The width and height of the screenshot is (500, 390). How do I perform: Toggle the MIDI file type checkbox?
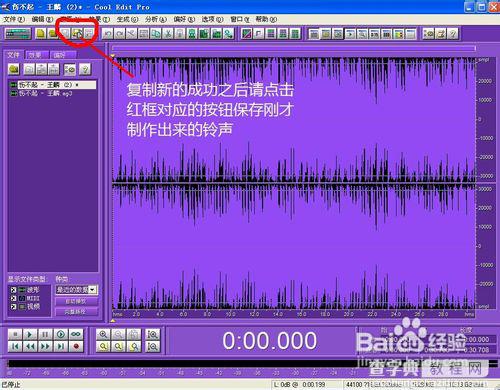(13, 298)
